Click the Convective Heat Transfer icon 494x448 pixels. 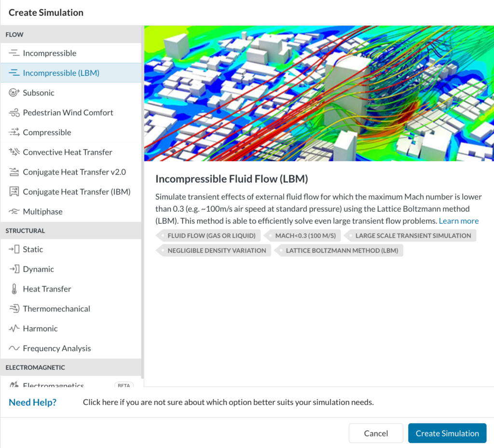(14, 152)
